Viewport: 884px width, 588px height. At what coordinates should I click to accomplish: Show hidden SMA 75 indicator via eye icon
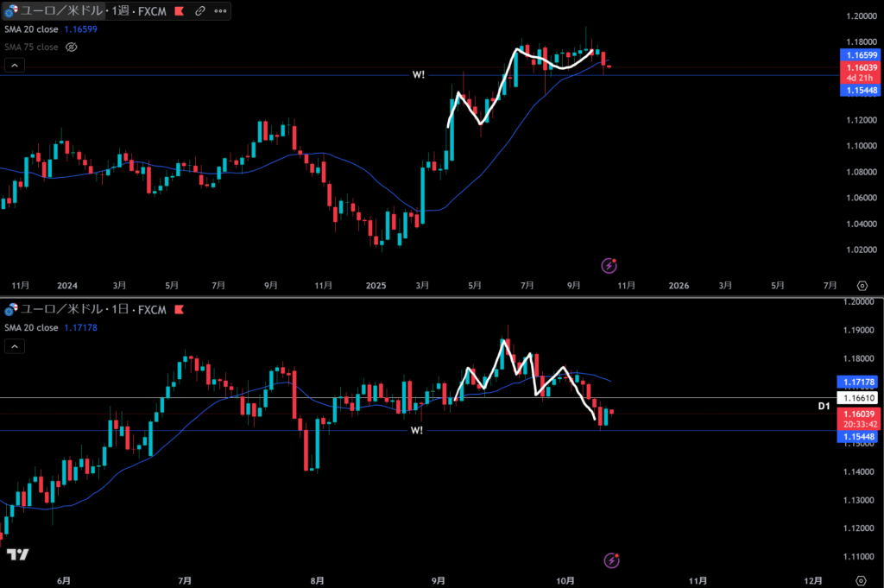tap(73, 47)
